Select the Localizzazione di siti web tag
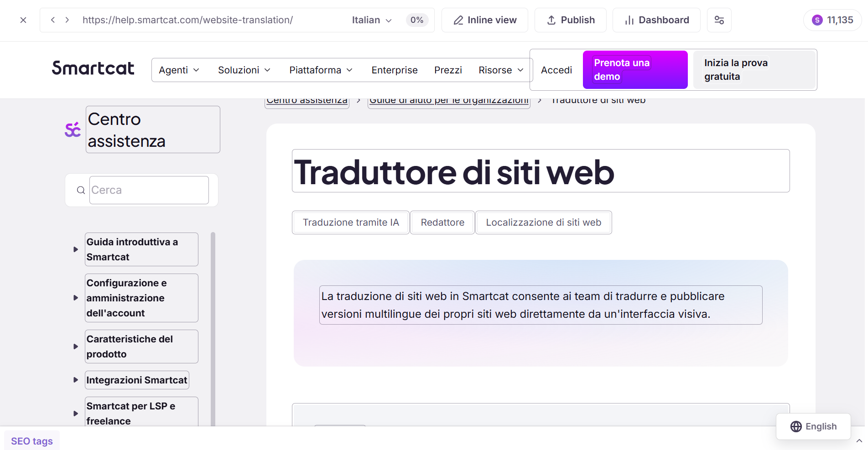This screenshot has height=450, width=868. point(543,222)
